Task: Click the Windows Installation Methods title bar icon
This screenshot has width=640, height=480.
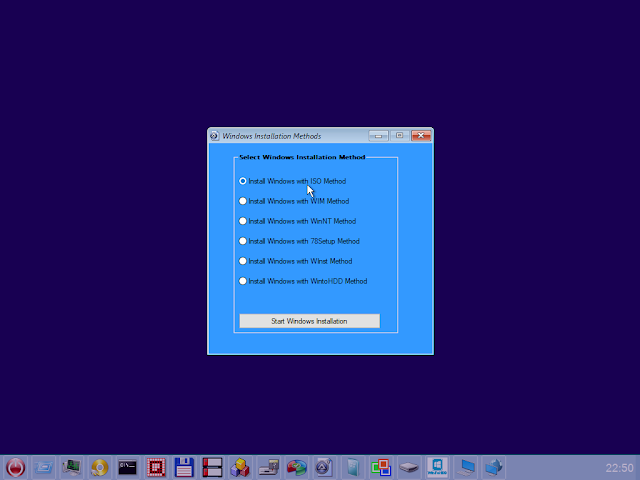Action: pyautogui.click(x=214, y=136)
